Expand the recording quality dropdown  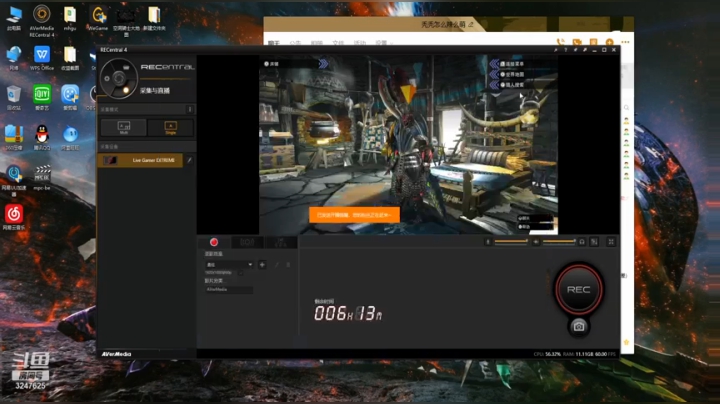(229, 264)
